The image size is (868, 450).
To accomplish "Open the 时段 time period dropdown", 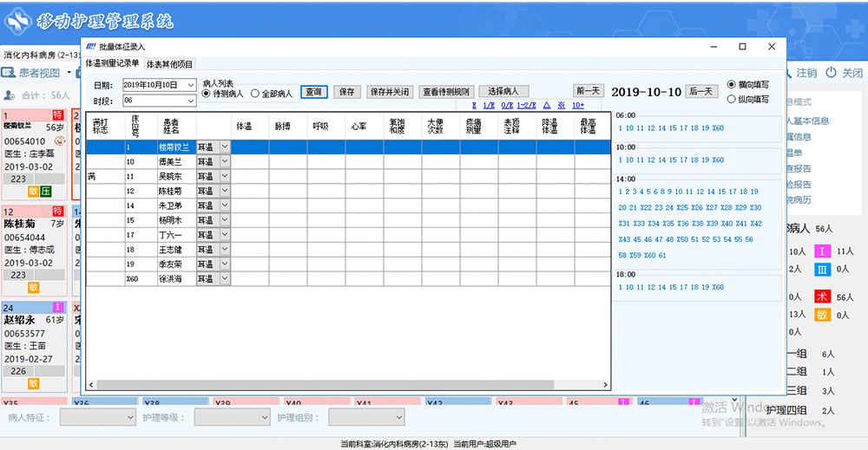I will click(190, 101).
